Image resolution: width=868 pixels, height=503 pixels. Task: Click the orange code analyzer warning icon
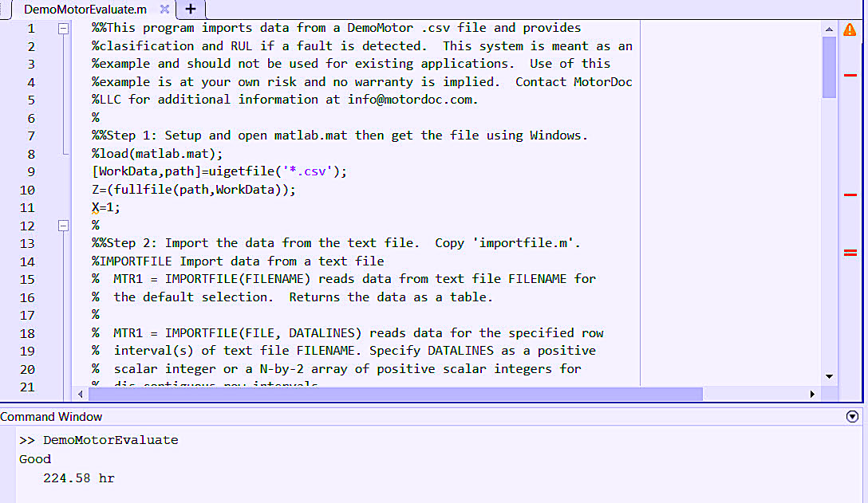(850, 29)
